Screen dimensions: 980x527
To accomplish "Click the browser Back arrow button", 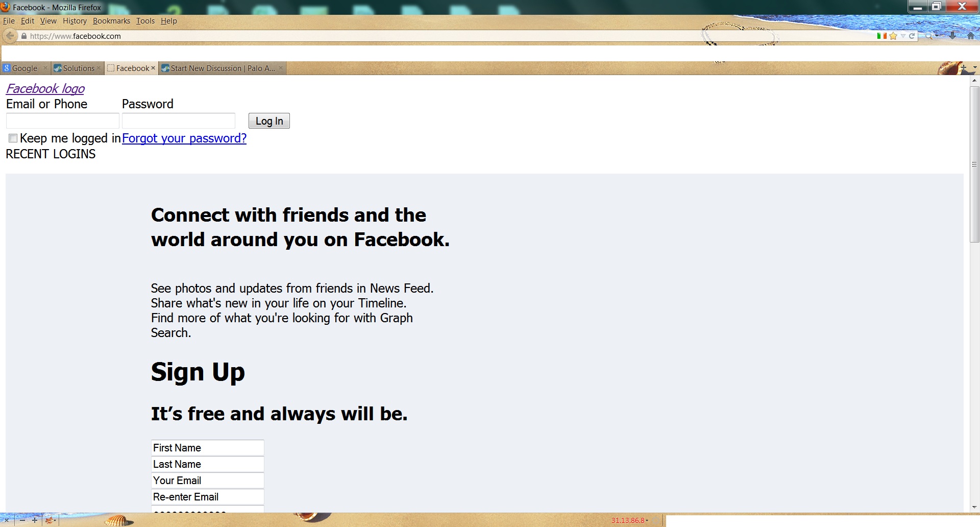I will click(10, 36).
